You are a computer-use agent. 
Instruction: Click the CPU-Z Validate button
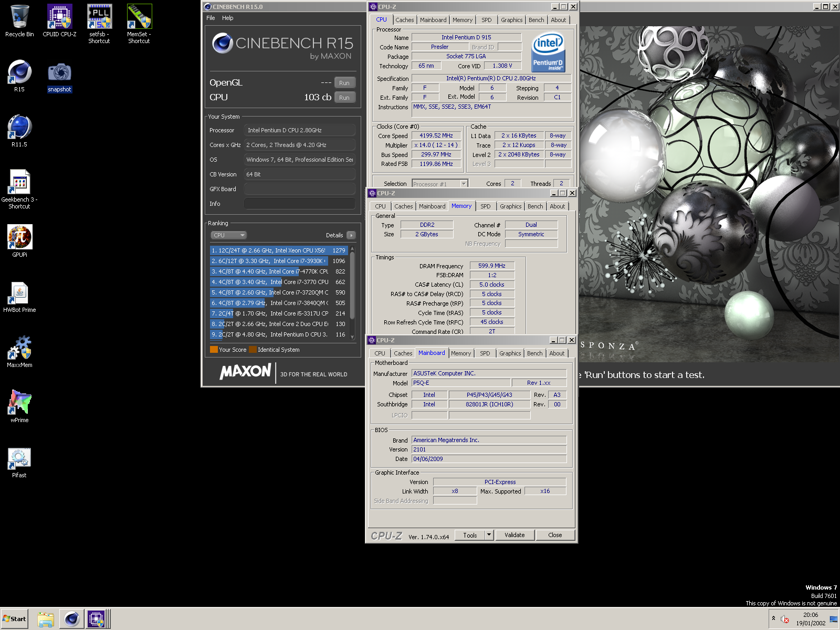point(514,535)
